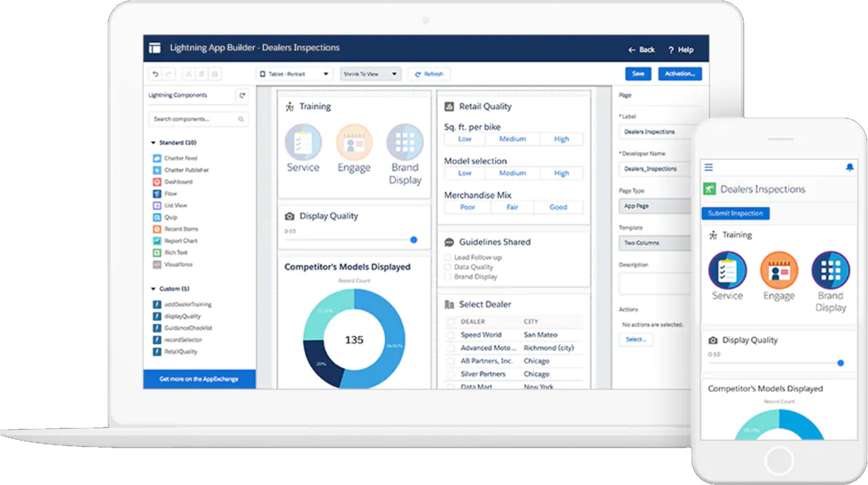Click the Save button
Screen dimensions: 868x485
pyautogui.click(x=638, y=74)
